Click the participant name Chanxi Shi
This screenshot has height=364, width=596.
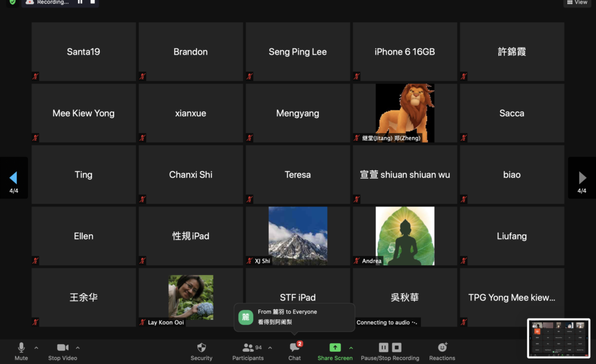(191, 174)
